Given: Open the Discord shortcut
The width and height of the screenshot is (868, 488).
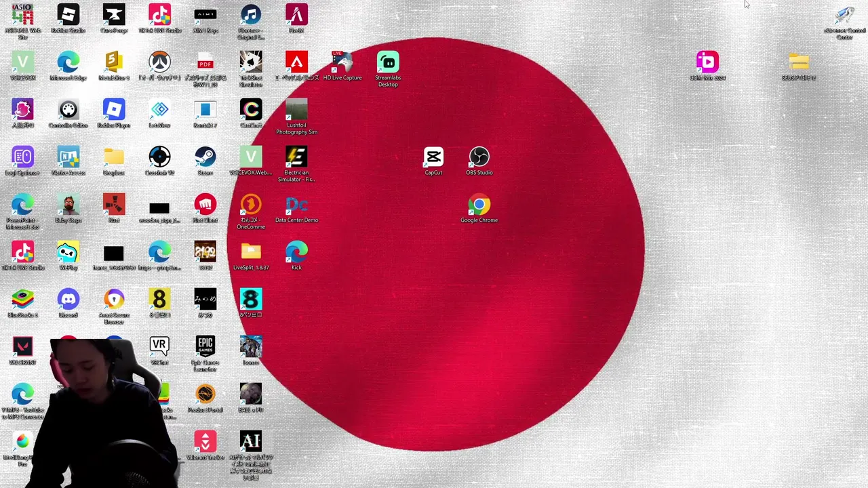Looking at the screenshot, I should [x=68, y=303].
